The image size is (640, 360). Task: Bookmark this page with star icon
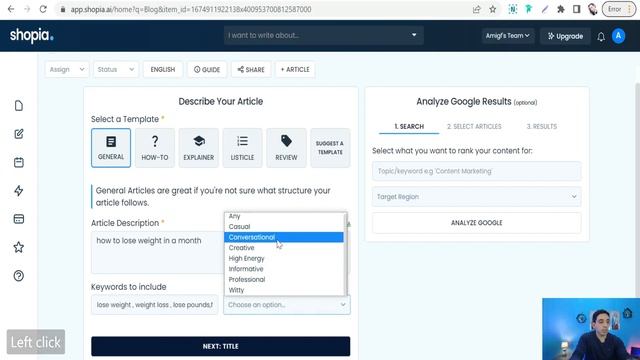click(493, 9)
